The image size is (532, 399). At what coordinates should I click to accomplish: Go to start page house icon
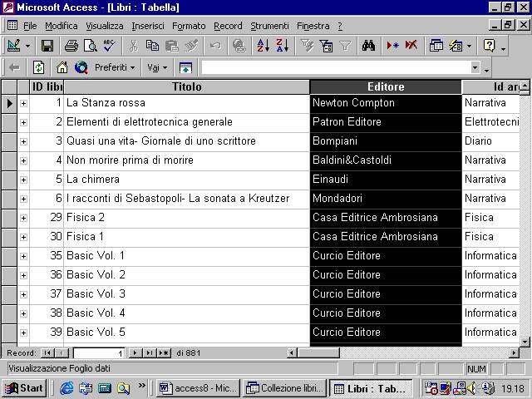62,67
